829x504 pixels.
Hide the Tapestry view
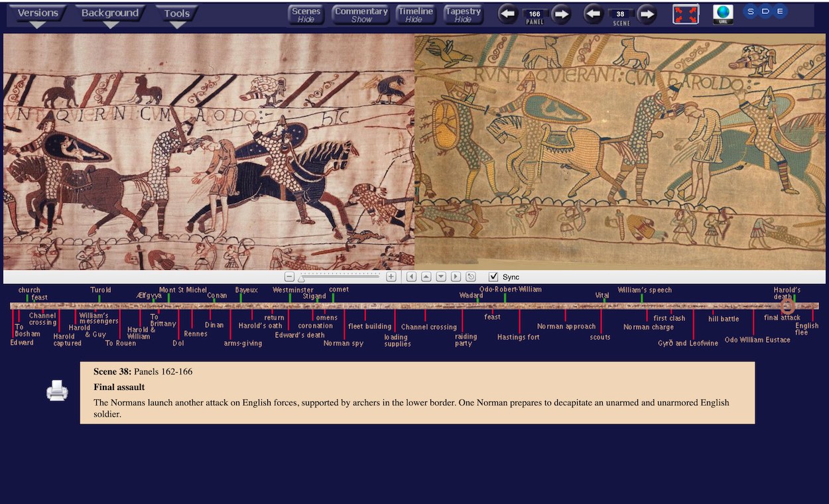tap(463, 15)
